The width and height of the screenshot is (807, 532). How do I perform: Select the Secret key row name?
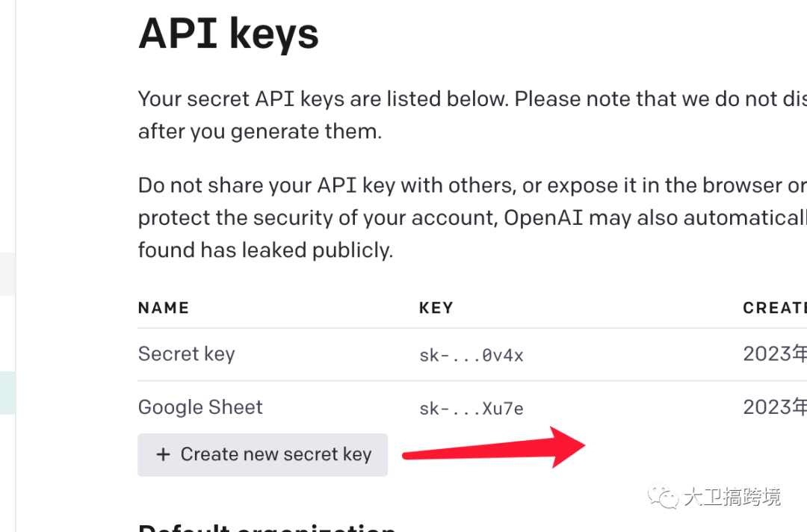tap(187, 353)
